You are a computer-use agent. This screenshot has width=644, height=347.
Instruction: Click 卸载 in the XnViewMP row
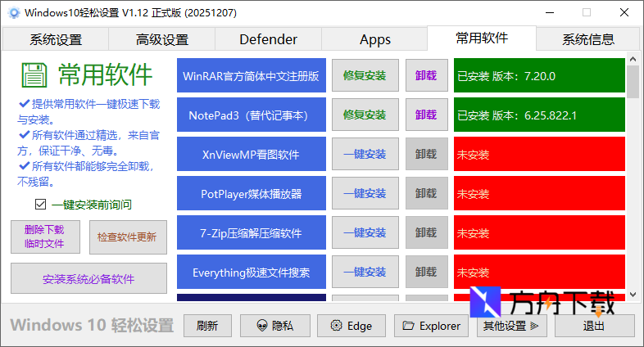coord(426,154)
